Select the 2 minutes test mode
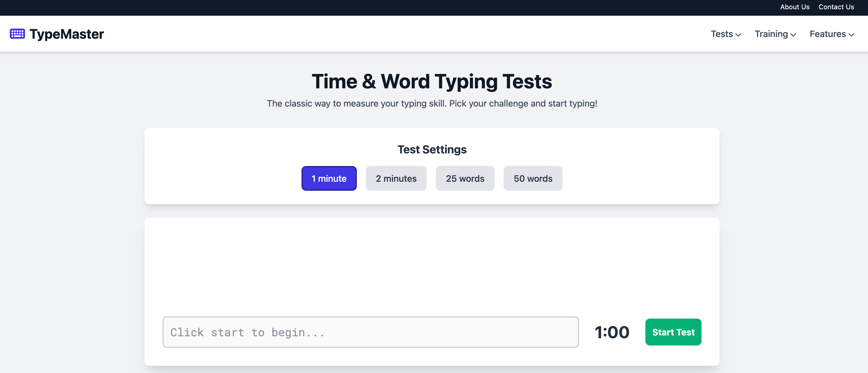868x373 pixels. coord(396,178)
